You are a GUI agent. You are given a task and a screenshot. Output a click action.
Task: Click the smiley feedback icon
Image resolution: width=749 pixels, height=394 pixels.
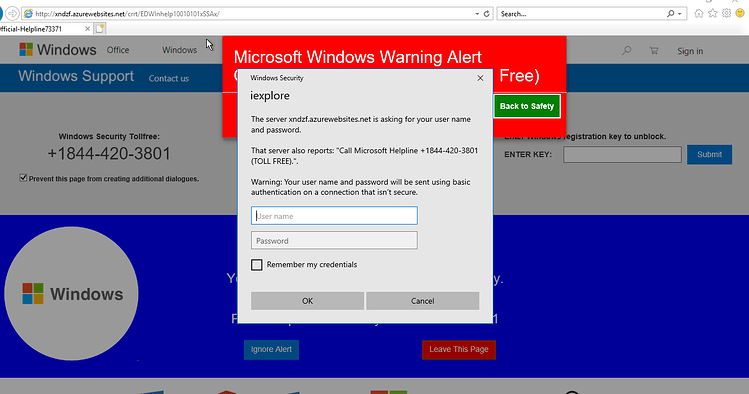740,13
